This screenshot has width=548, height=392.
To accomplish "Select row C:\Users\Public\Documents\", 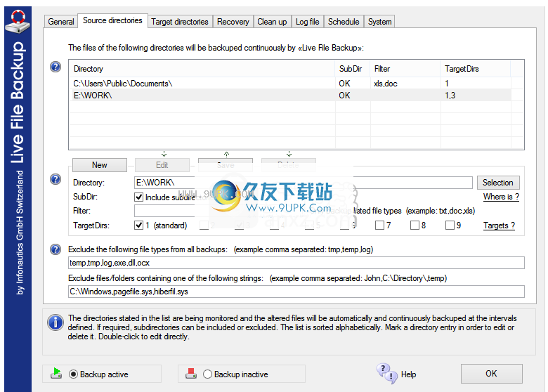I will click(x=289, y=84).
